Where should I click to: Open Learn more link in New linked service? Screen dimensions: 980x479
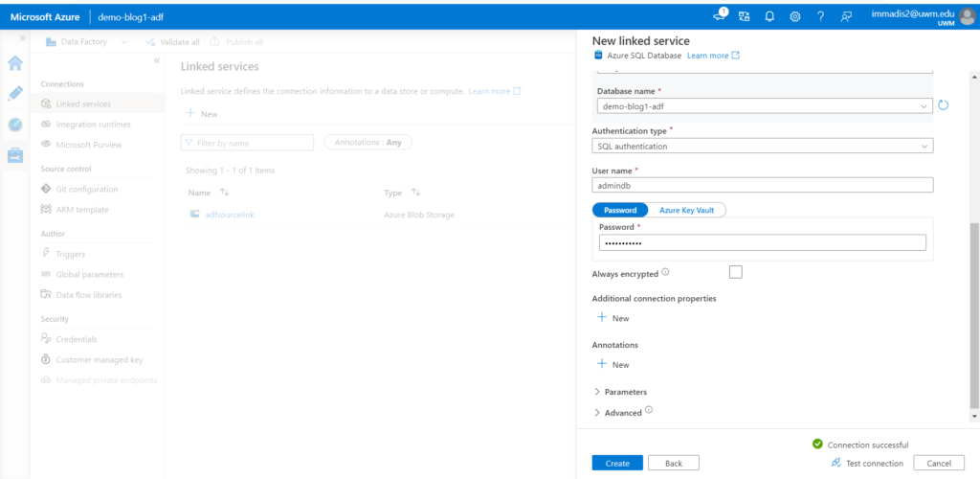click(x=713, y=56)
